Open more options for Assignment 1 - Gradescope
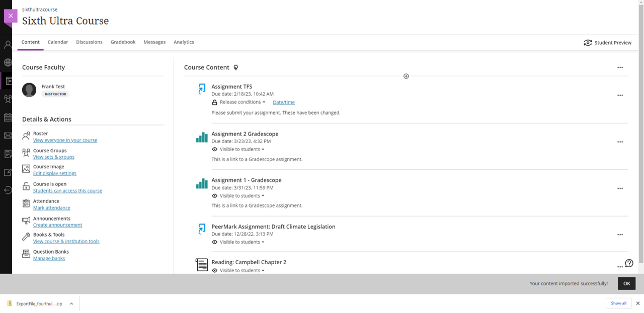 pos(620,189)
